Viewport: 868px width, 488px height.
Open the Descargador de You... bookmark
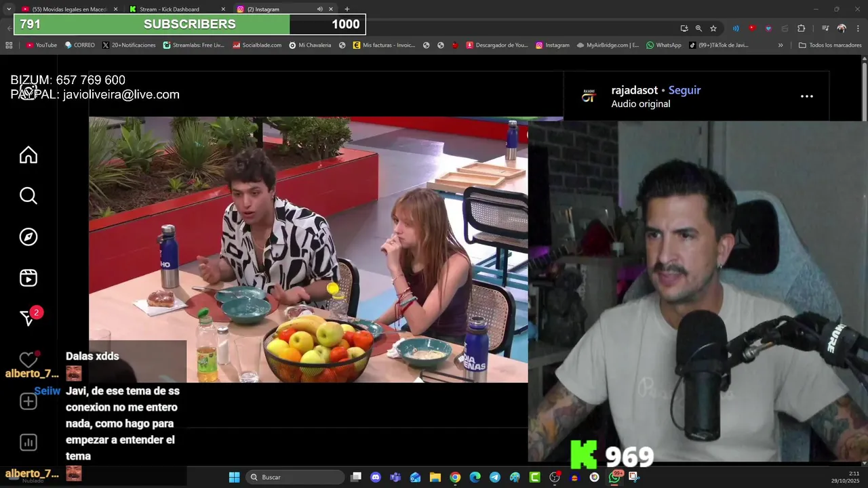pyautogui.click(x=496, y=45)
